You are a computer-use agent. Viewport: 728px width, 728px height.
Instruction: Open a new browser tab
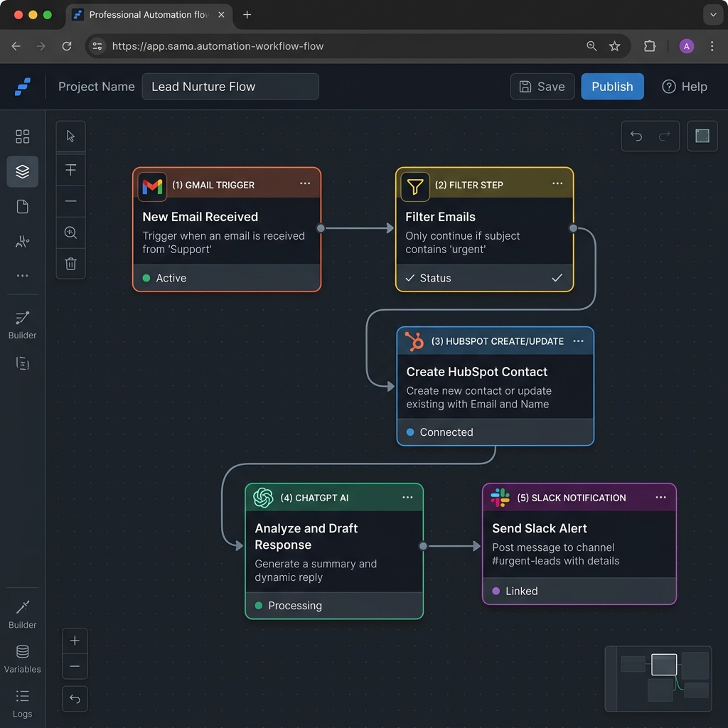pos(247,15)
